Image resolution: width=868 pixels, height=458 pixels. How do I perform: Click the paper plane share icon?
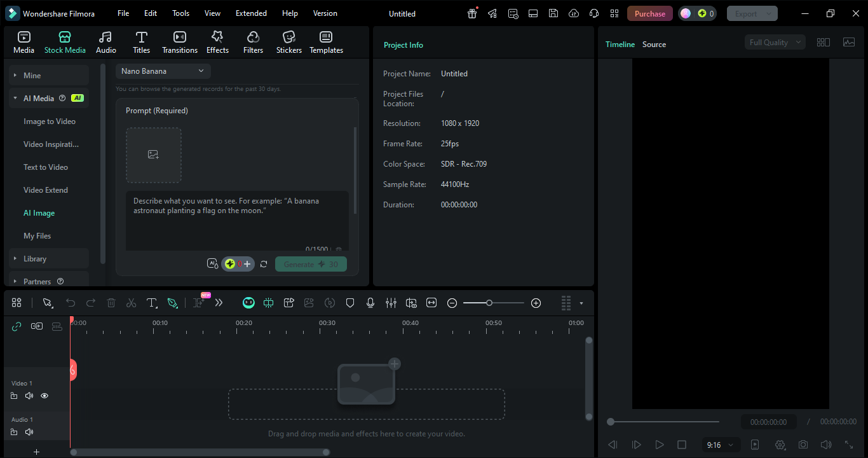click(492, 13)
